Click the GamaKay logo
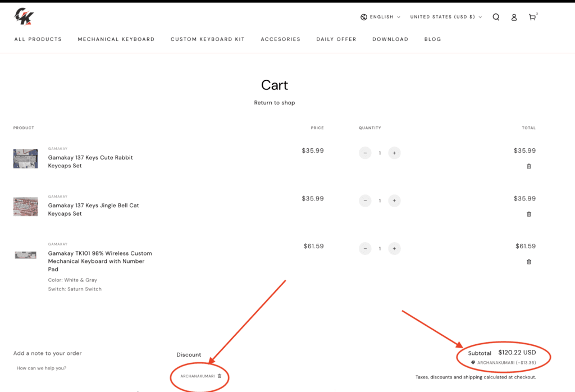This screenshot has width=575, height=392. [23, 15]
